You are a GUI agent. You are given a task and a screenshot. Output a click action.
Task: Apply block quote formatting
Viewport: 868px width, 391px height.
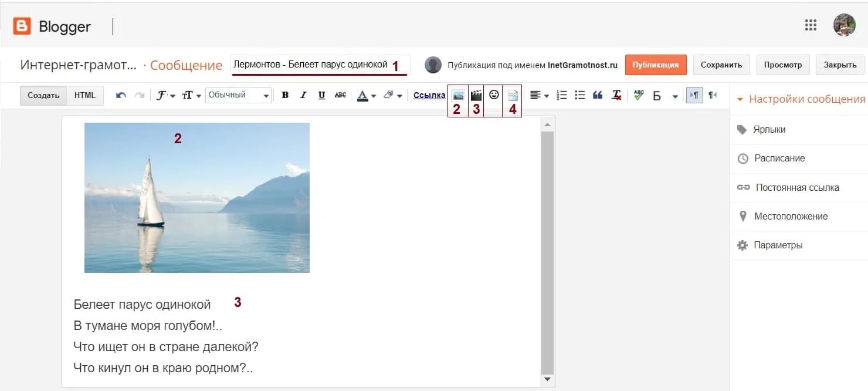(598, 95)
